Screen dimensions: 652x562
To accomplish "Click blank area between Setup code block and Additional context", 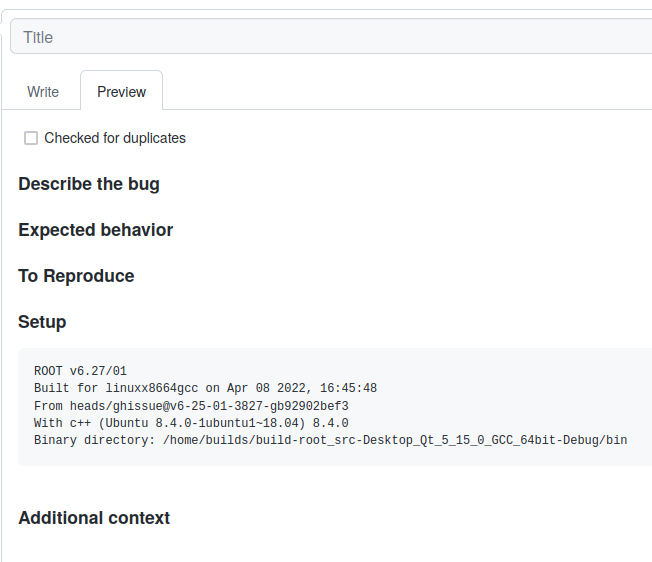I will (x=327, y=486).
